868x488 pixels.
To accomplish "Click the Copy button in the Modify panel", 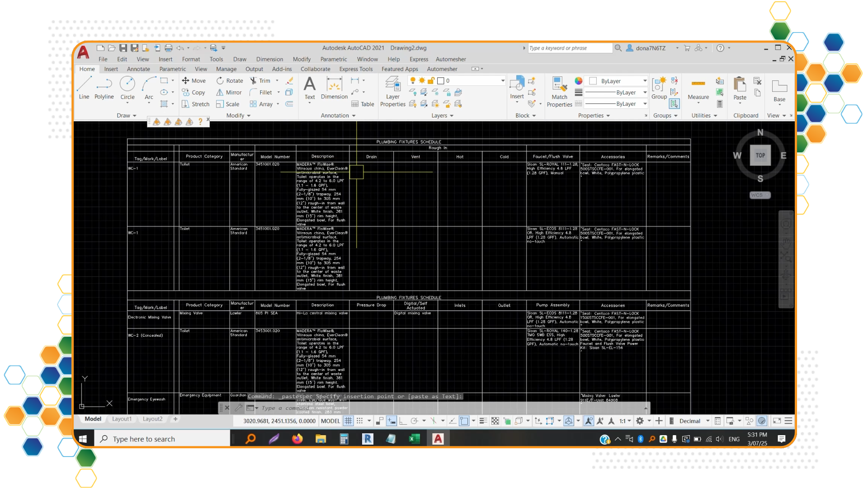I will click(193, 92).
